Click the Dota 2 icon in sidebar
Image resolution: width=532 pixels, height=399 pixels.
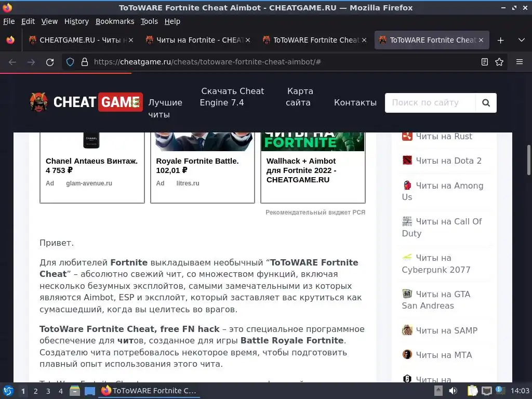(x=407, y=161)
